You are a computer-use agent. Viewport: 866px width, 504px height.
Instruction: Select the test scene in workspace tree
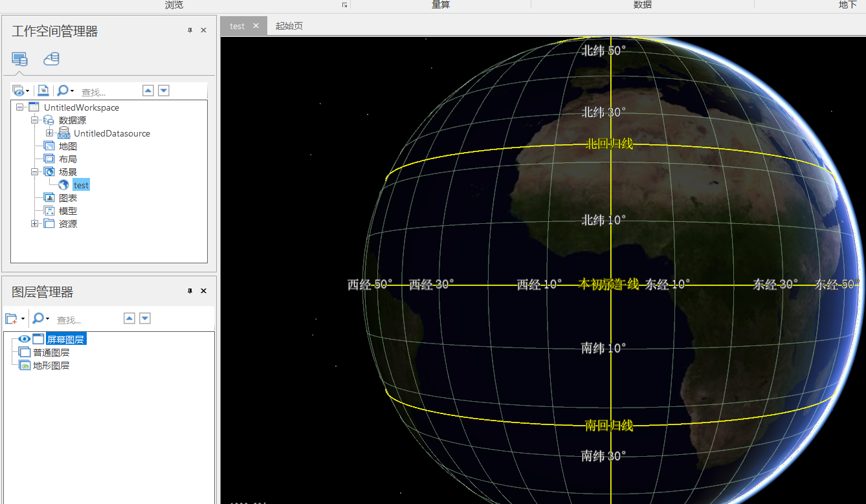81,185
